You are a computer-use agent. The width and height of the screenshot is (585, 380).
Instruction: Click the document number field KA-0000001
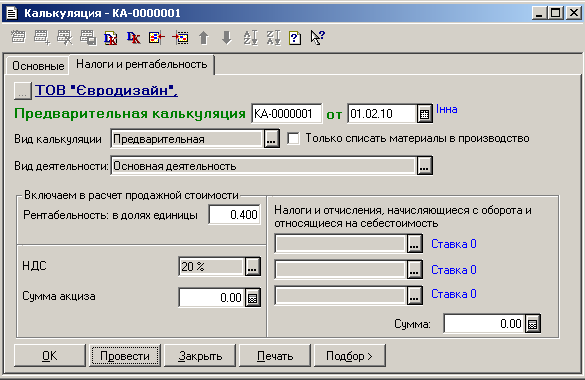point(287,114)
